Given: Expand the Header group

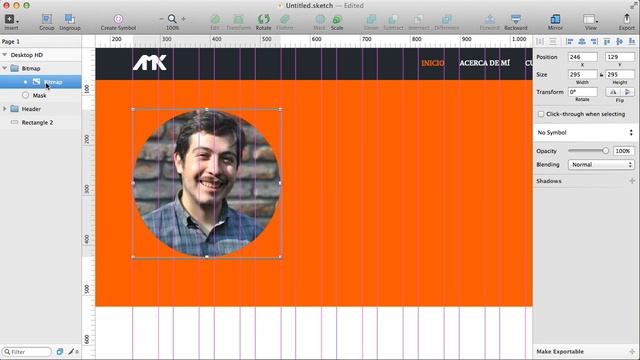Looking at the screenshot, I should coord(4,109).
